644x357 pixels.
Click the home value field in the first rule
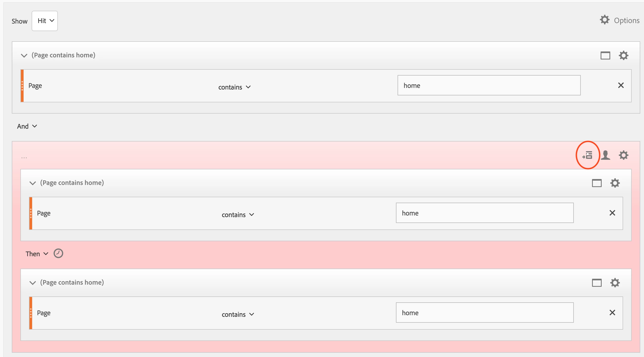pos(489,85)
